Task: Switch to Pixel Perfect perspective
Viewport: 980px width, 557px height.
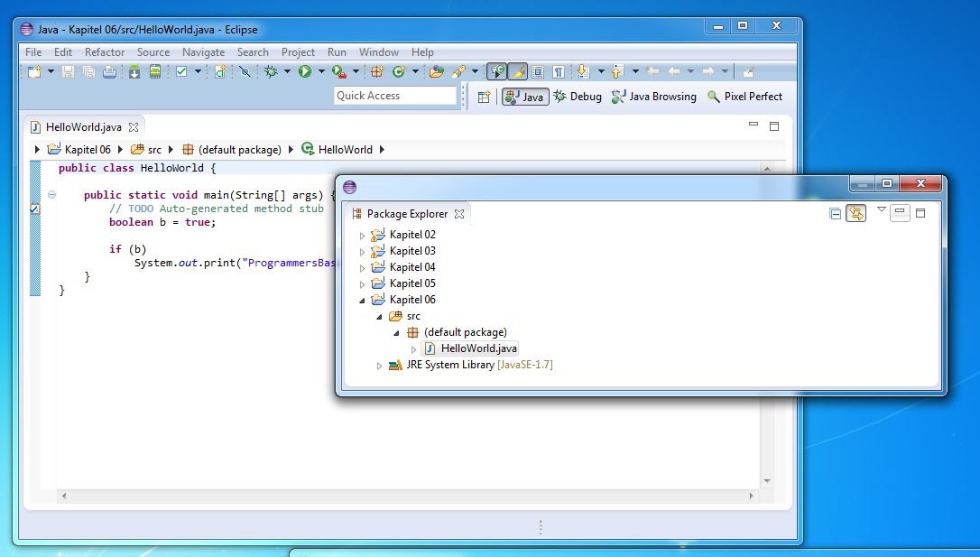Action: (744, 97)
